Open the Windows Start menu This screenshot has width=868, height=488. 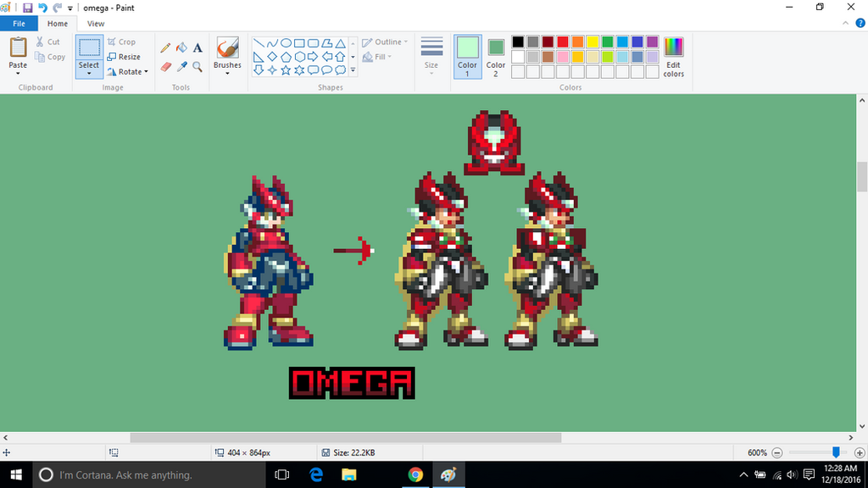[16, 474]
